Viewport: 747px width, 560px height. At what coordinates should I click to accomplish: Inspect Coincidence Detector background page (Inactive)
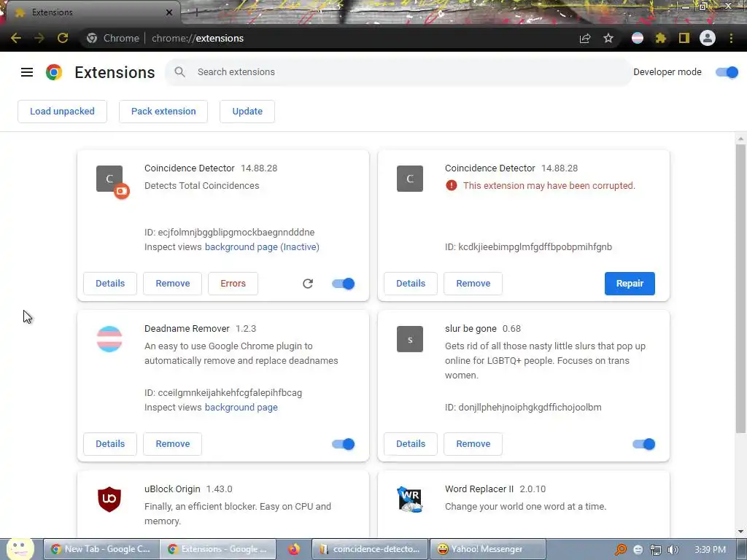(x=262, y=247)
